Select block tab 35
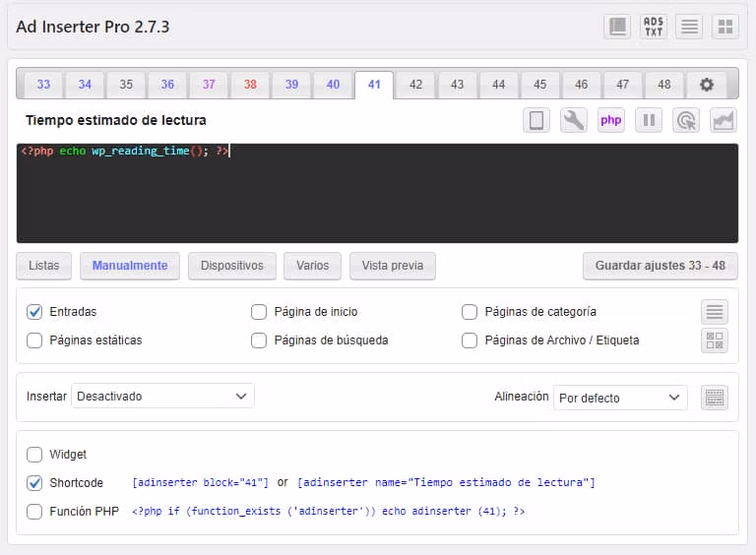Screen dimensions: 756x555 click(126, 85)
